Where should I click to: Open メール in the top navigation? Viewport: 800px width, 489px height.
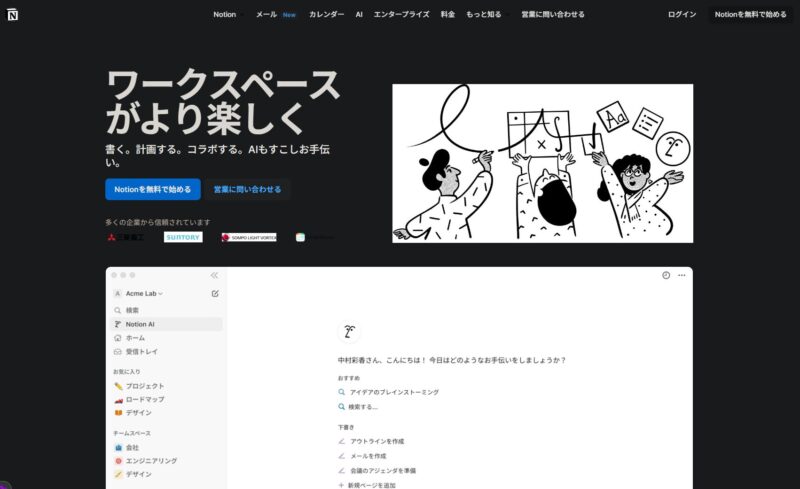point(266,14)
